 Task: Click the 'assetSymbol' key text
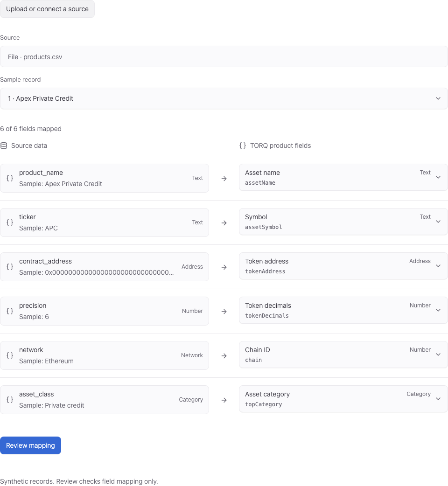[264, 227]
